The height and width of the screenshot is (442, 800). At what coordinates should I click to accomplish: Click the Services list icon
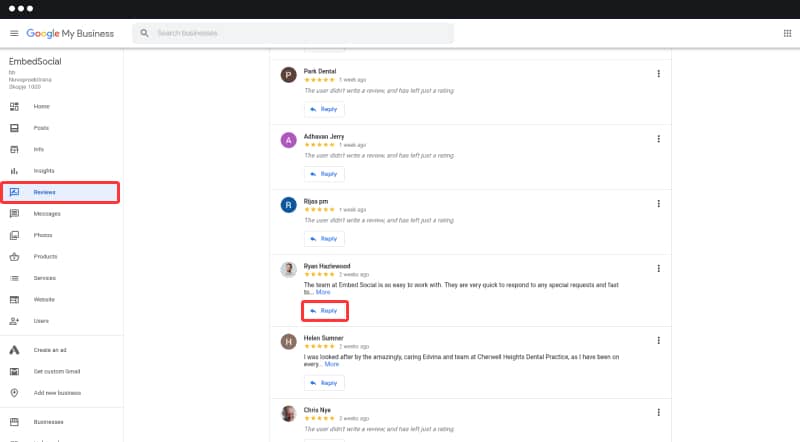14,278
